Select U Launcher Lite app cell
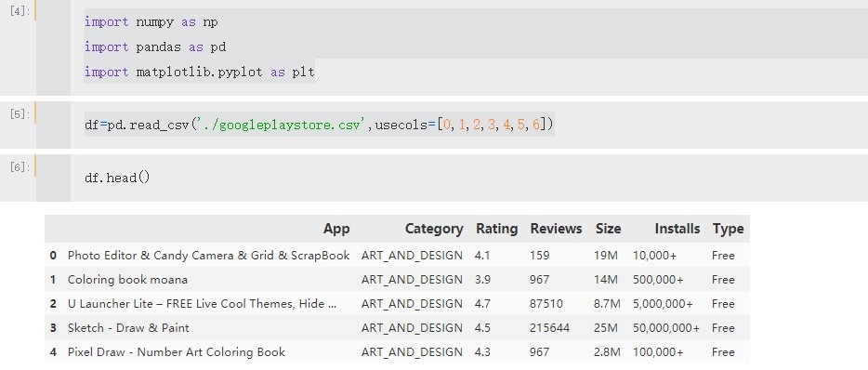This screenshot has width=868, height=370. tap(202, 304)
